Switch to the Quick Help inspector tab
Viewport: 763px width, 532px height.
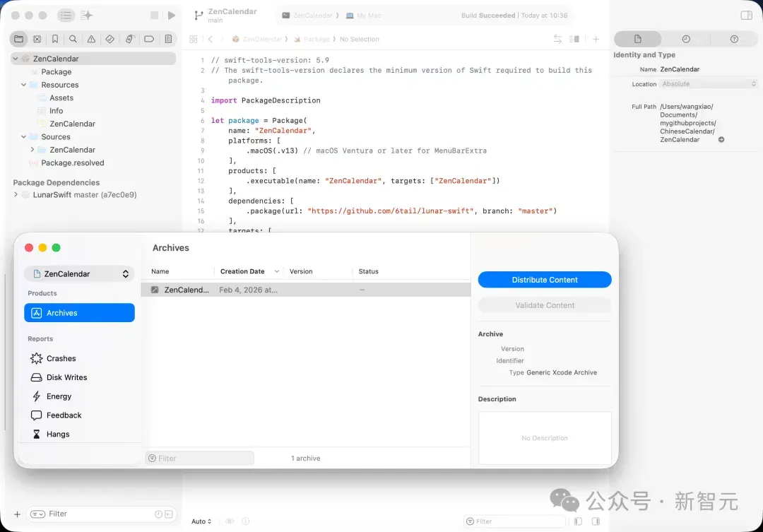pyautogui.click(x=734, y=39)
